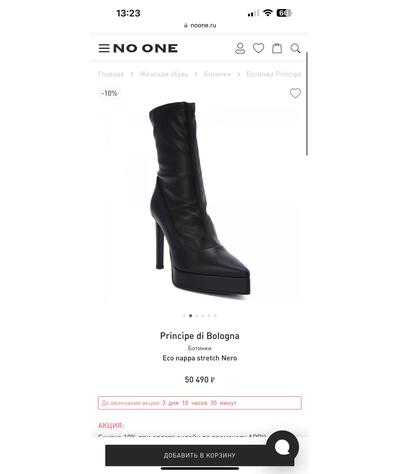Select the last image carousel dot
The image size is (400, 474).
click(215, 315)
